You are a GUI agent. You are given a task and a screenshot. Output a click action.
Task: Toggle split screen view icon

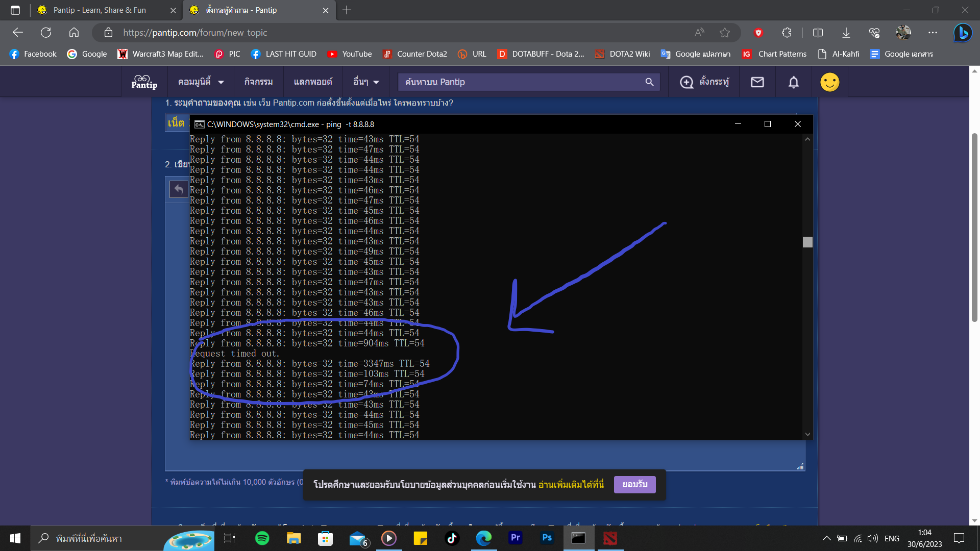(818, 33)
